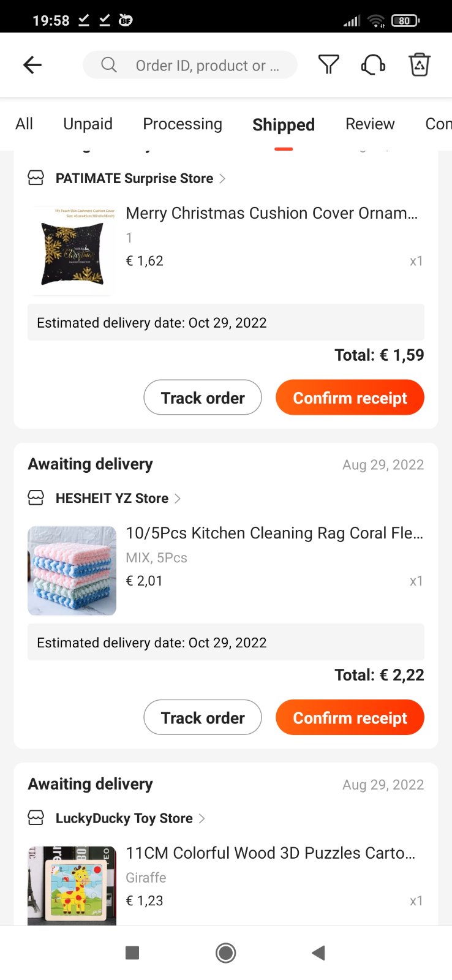Track the Christmas Cushion Cover order
The width and height of the screenshot is (452, 980).
[203, 398]
